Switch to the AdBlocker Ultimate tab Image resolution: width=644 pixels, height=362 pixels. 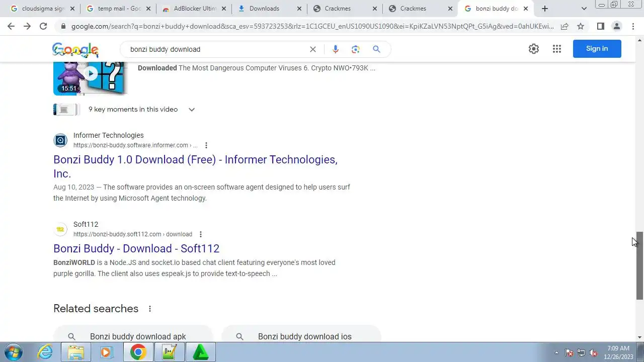click(x=194, y=9)
